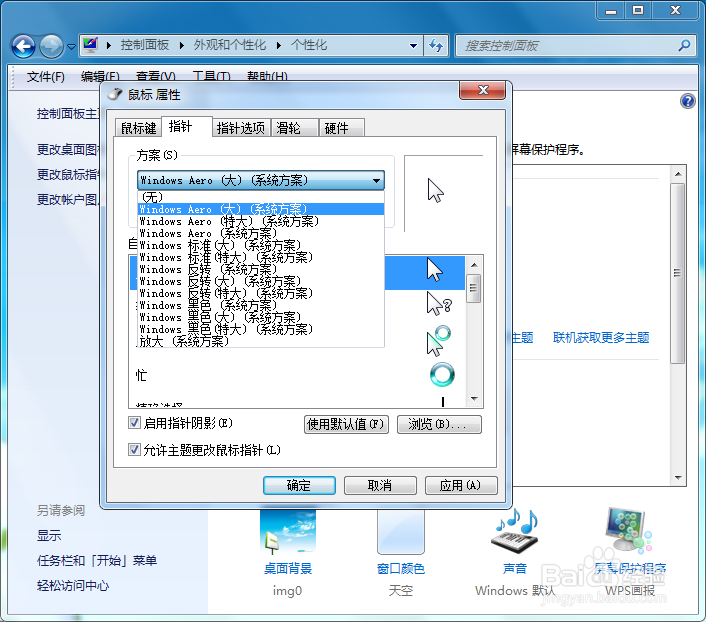This screenshot has height=622, width=706.
Task: Click the refresh button beside address bar
Action: [436, 45]
